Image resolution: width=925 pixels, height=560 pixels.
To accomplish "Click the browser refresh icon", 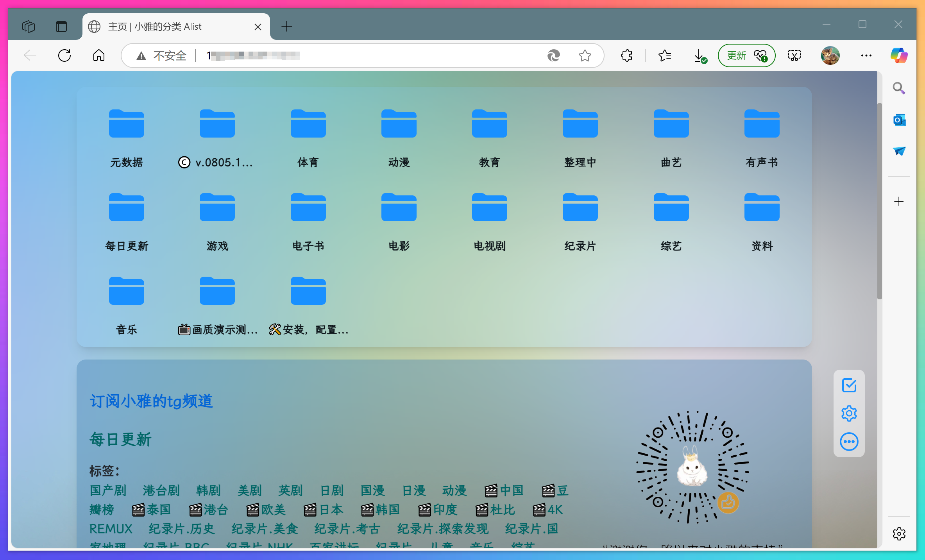I will tap(64, 55).
